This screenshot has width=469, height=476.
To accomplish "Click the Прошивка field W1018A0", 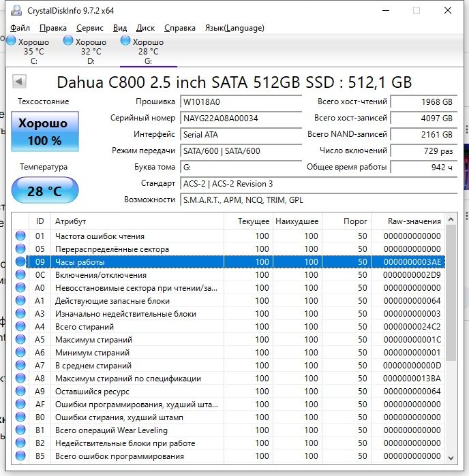I will pyautogui.click(x=241, y=101).
